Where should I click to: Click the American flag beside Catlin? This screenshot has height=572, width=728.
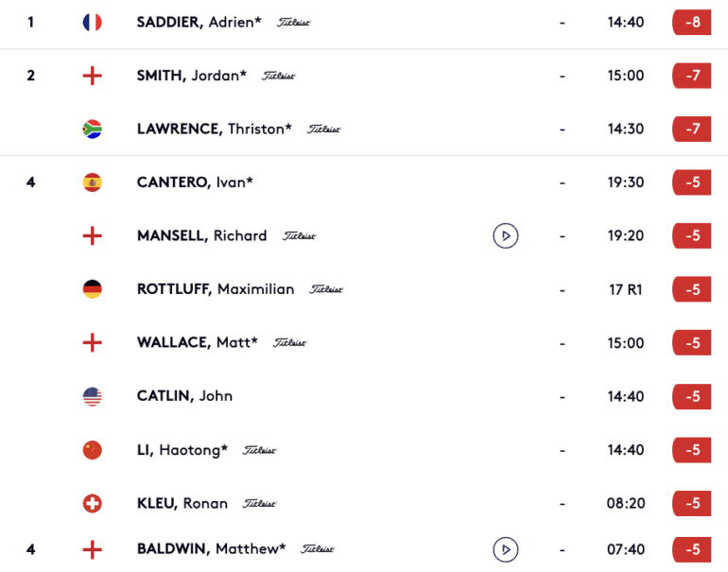click(x=93, y=396)
